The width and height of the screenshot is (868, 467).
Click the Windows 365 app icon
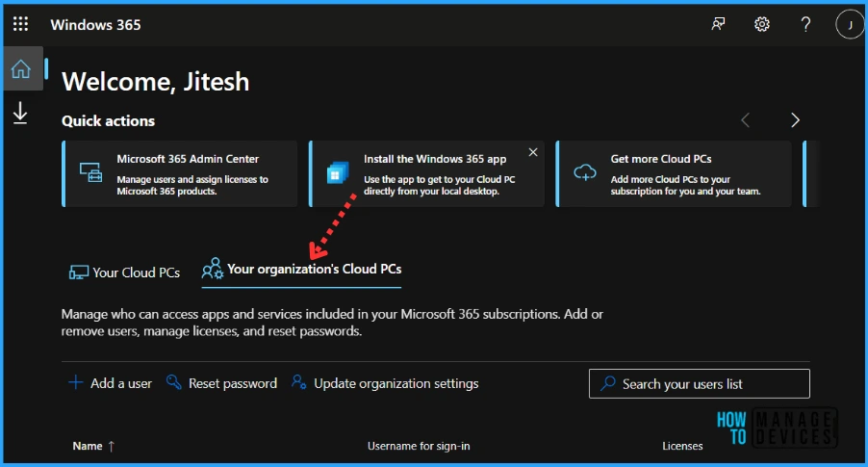point(337,173)
